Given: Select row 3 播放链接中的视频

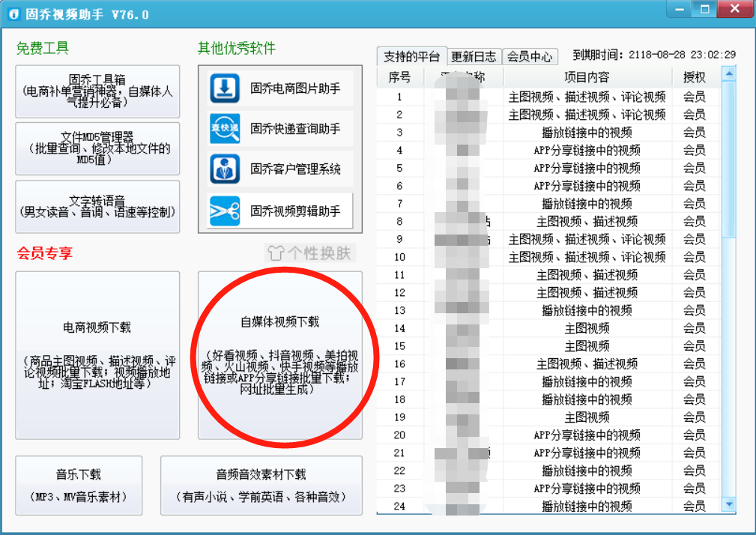Looking at the screenshot, I should pos(548,133).
